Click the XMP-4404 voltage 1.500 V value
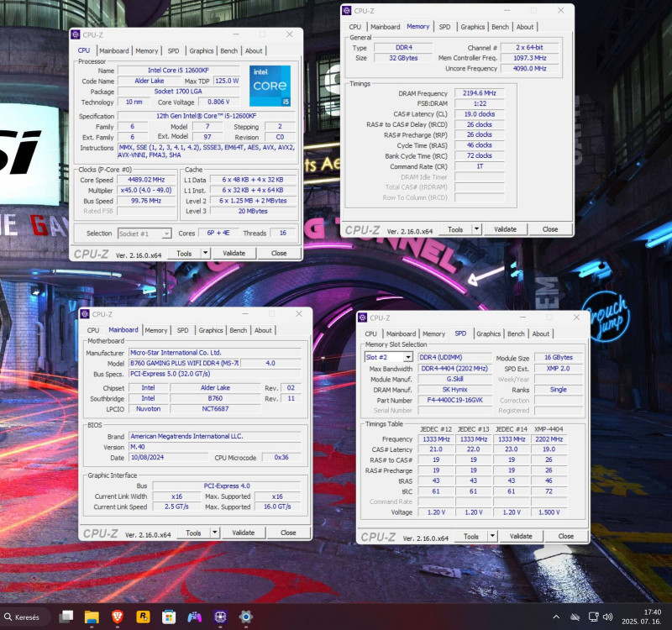This screenshot has width=672, height=630. [549, 512]
